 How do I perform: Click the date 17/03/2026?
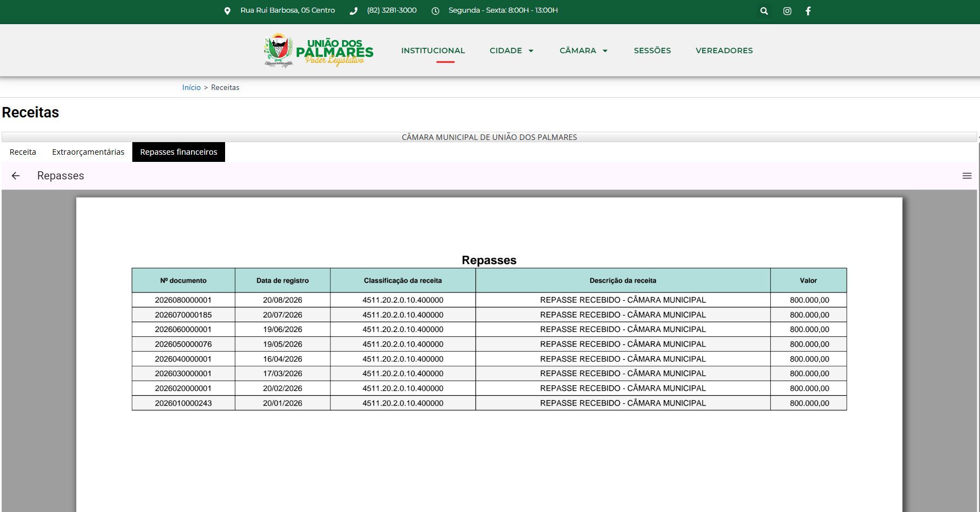pyautogui.click(x=283, y=373)
